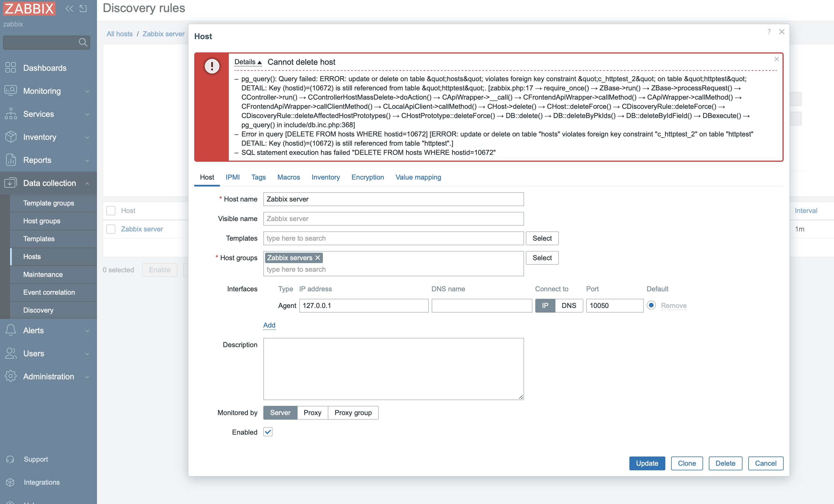Click the Remove interface link
The height and width of the screenshot is (504, 834).
pyautogui.click(x=674, y=305)
